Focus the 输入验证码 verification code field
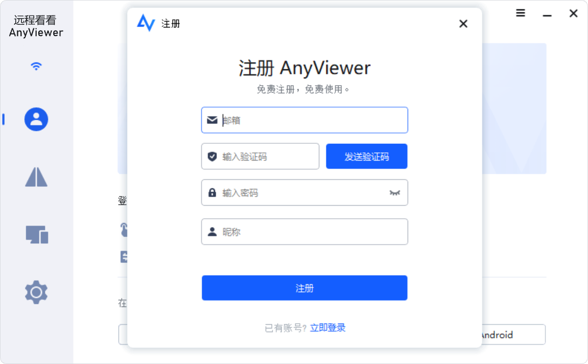 260,156
